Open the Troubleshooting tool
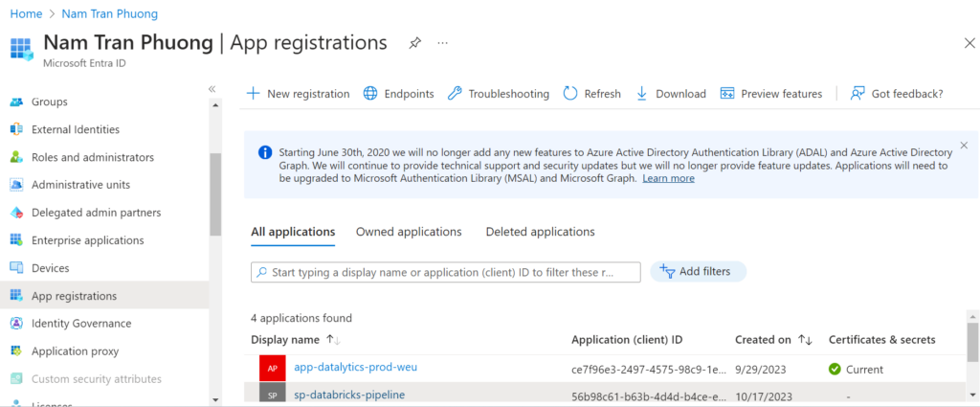The height and width of the screenshot is (407, 980). click(x=498, y=94)
